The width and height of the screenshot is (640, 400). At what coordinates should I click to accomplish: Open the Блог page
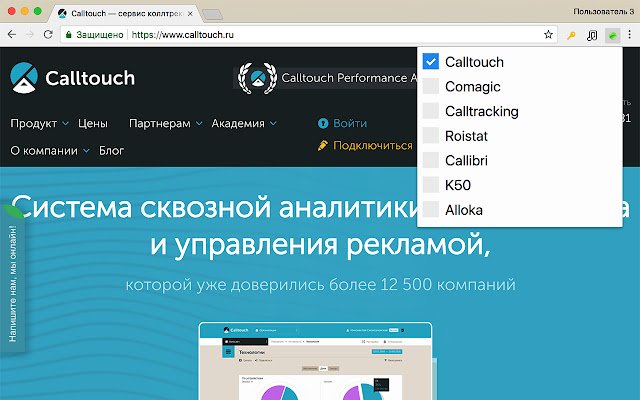tap(111, 151)
